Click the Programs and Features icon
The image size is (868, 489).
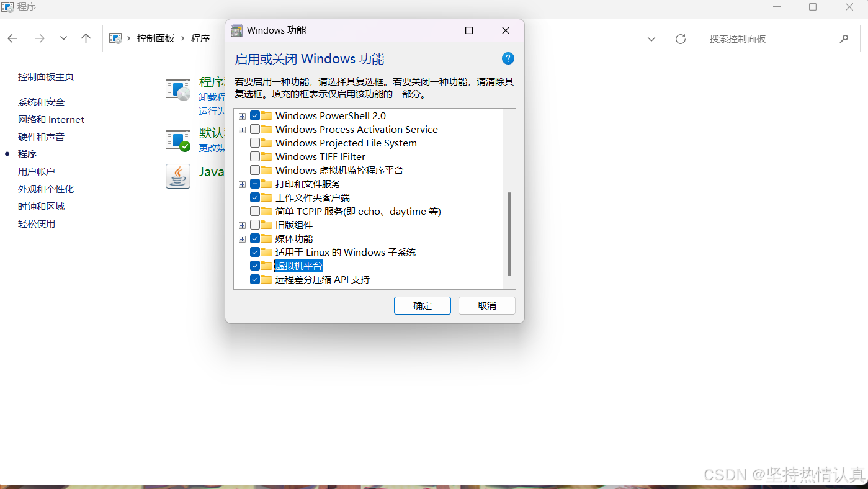click(178, 90)
